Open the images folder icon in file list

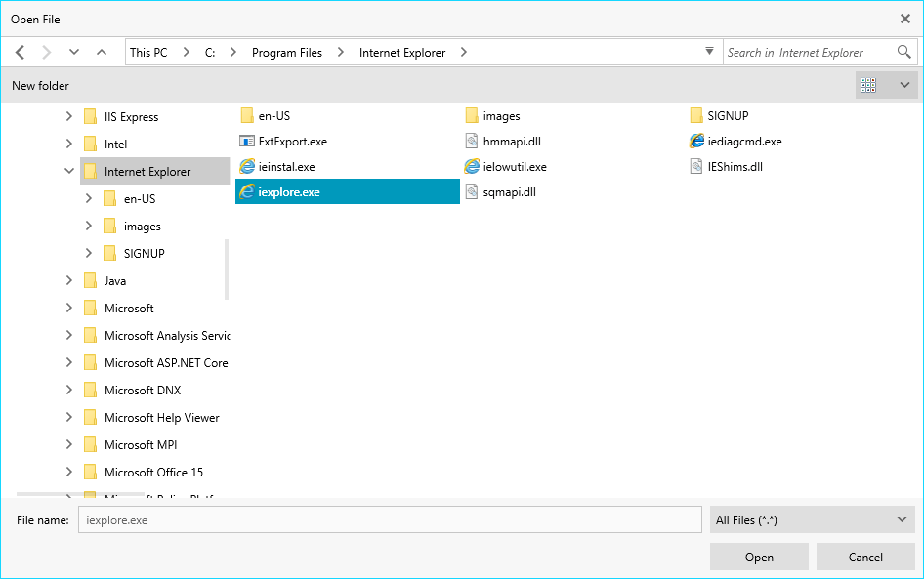(472, 116)
